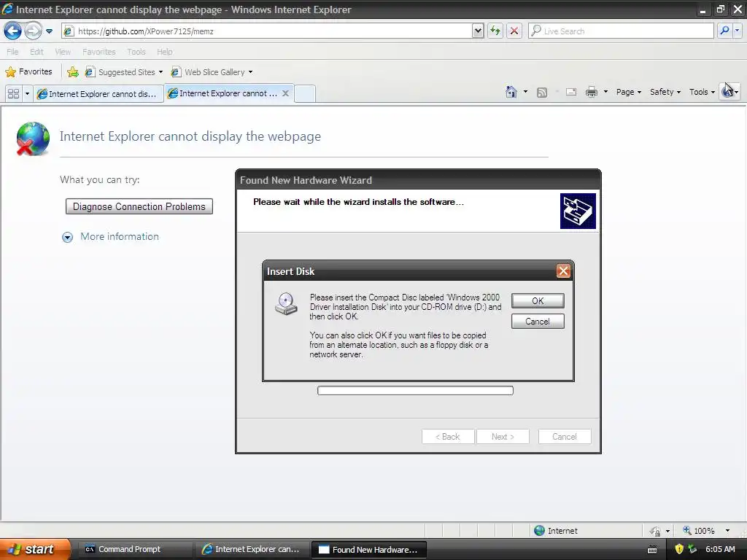This screenshot has height=560, width=747.
Task: Click the address bar with github URL
Action: 267,31
